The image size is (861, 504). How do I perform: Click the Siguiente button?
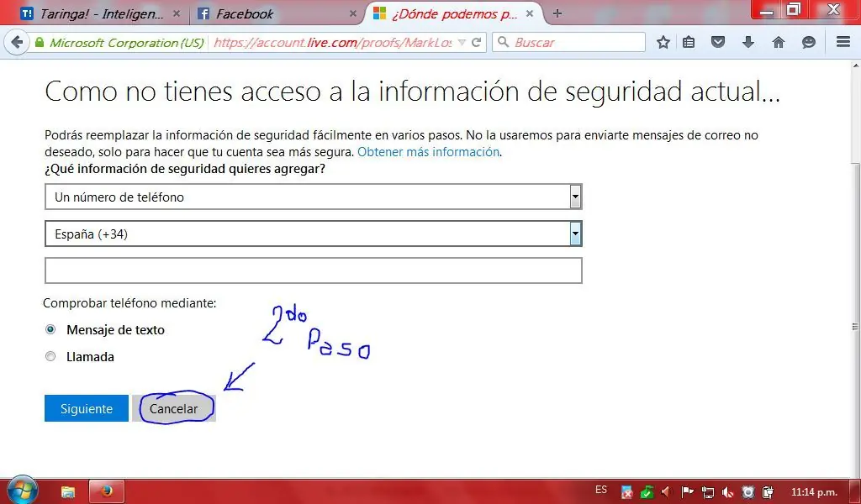(x=86, y=408)
